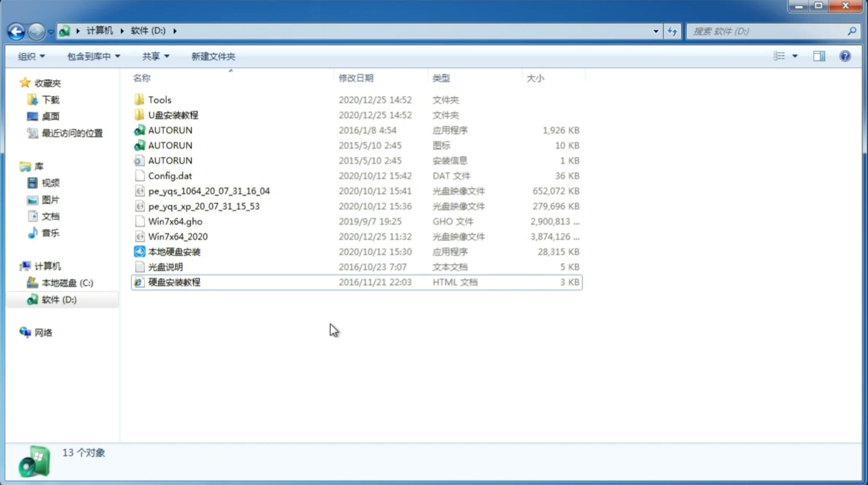Launch 本地硬盘安装 application
868x485 pixels.
174,251
